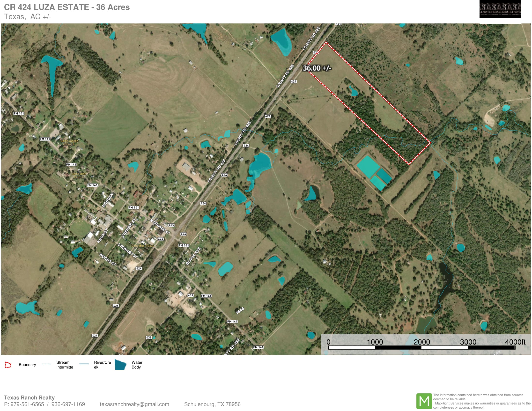Click the 439 road shield near FM 141
This screenshot has width=532, height=411.
click(191, 295)
